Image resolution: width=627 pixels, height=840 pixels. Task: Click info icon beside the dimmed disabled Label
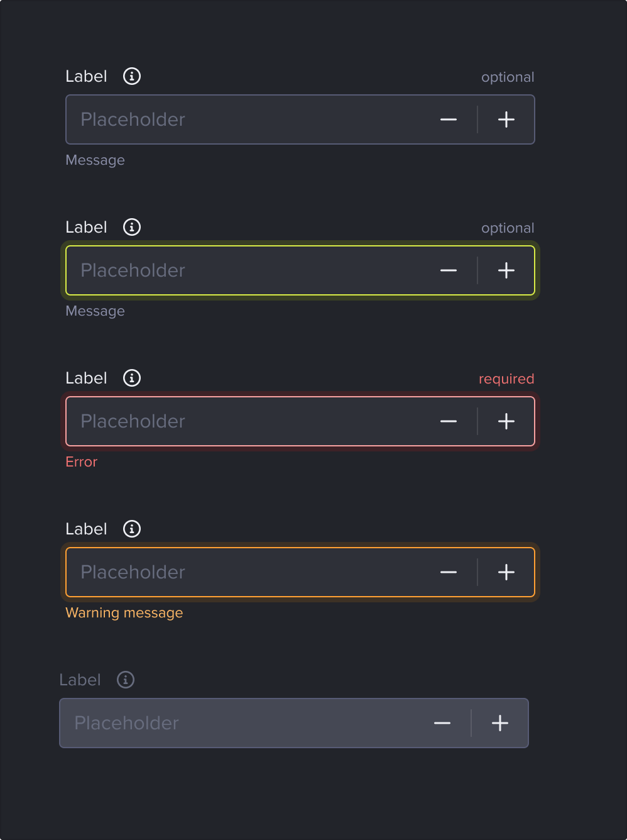126,680
